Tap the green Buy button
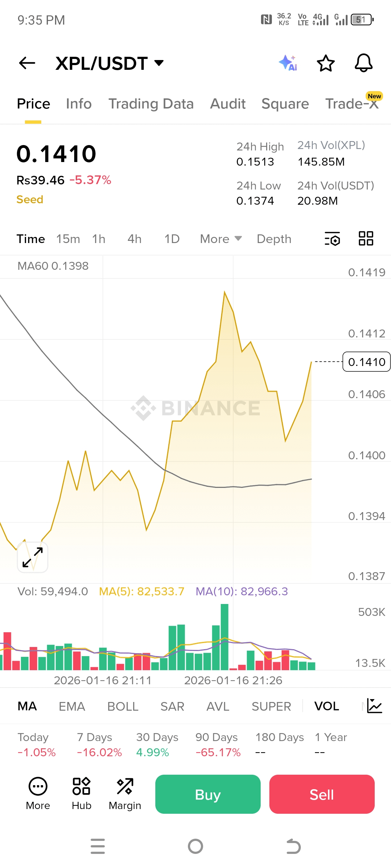The width and height of the screenshot is (391, 868). point(208,794)
